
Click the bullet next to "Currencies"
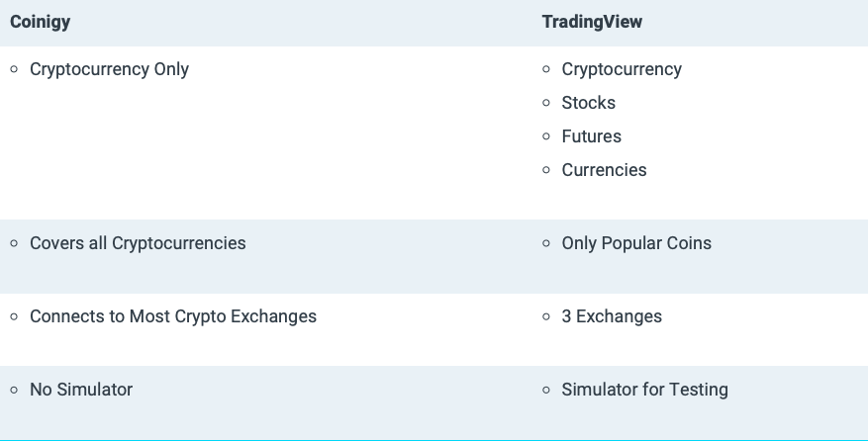coord(546,170)
